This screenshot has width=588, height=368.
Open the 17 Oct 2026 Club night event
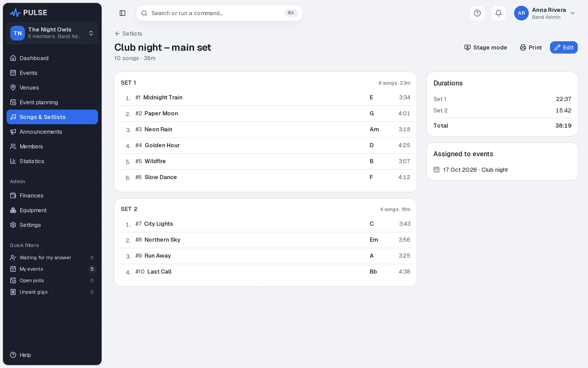[475, 169]
